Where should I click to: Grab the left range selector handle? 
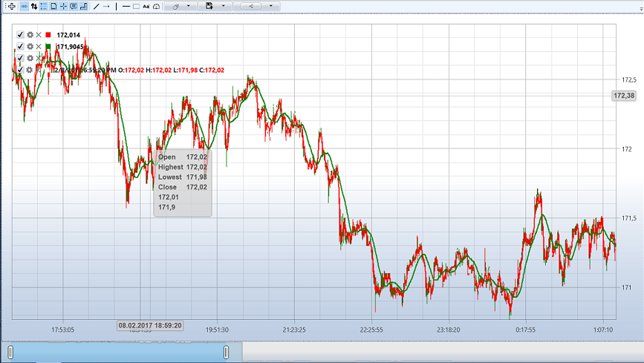coord(10,353)
